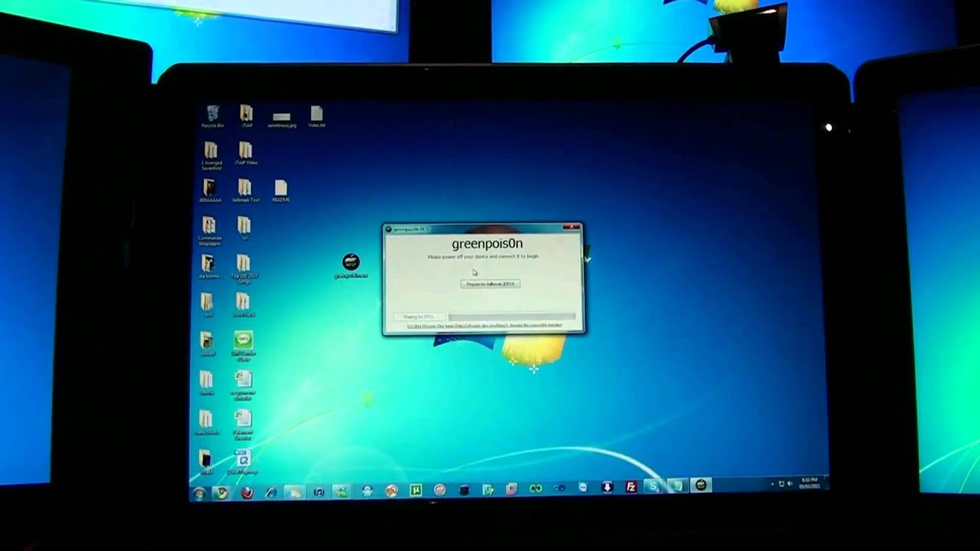Open FileZilla from the taskbar
This screenshot has width=980, height=551.
coord(631,487)
